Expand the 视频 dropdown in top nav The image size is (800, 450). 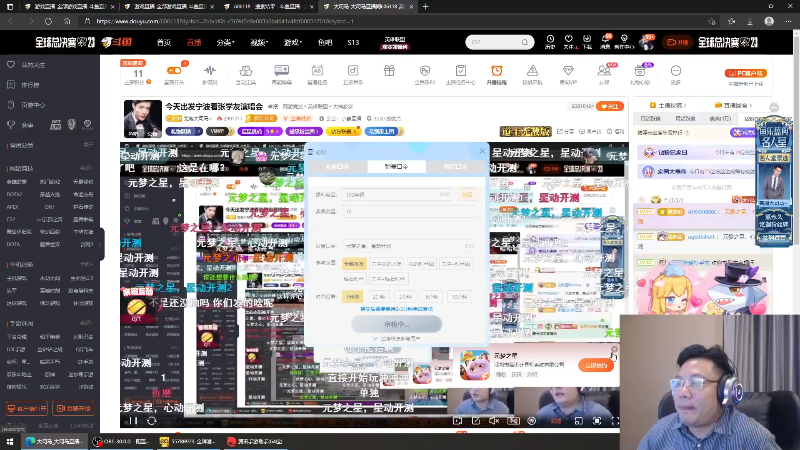tap(259, 42)
